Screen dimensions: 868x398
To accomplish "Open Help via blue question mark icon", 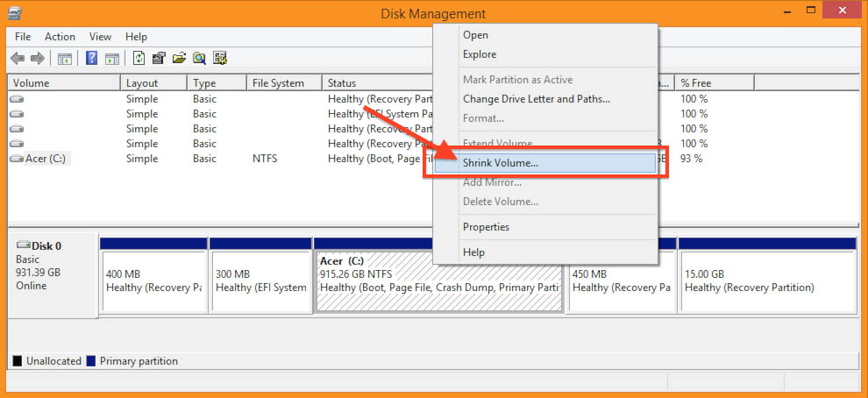I will click(x=92, y=58).
